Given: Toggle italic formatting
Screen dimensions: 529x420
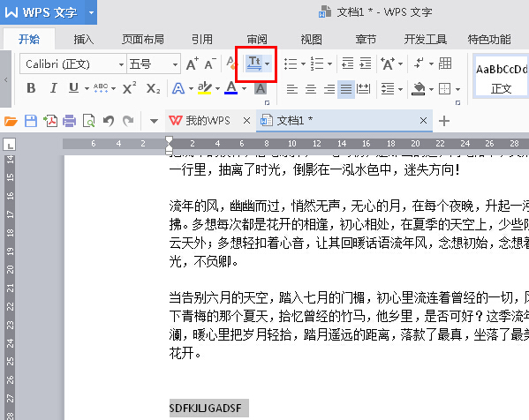Looking at the screenshot, I should [53, 88].
